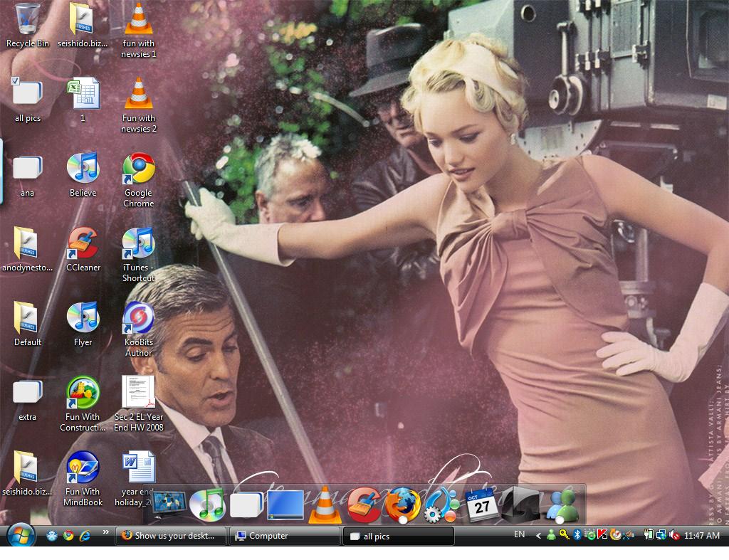Open the Fun With MindBook shortcut
This screenshot has height=560, width=729.
tap(83, 467)
